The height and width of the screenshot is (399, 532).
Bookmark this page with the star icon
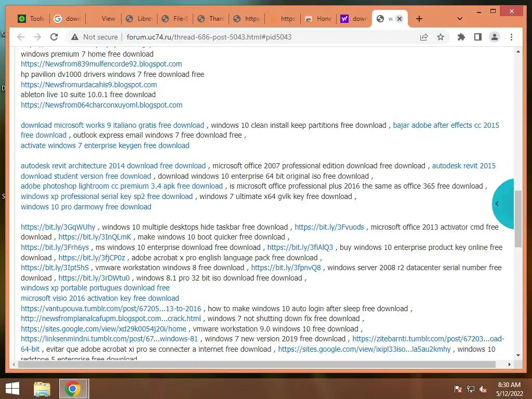[x=441, y=37]
